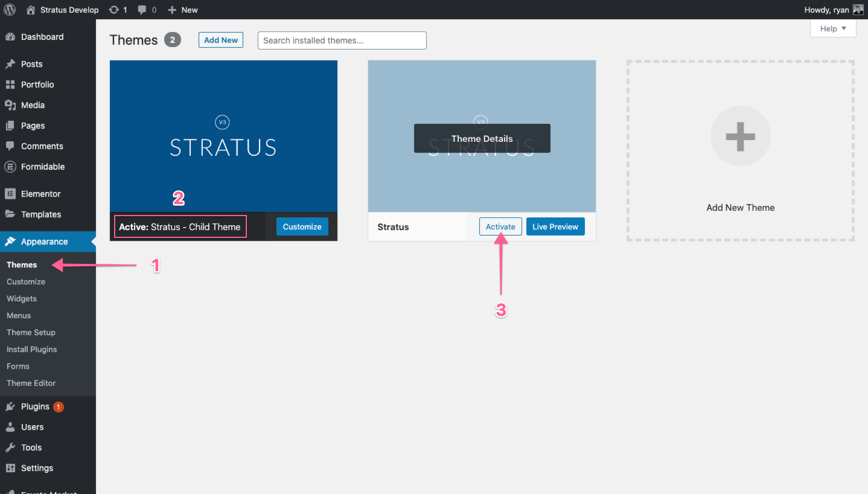Open the Howdy, ryan account menu
Viewport: 868px width, 494px height.
835,10
